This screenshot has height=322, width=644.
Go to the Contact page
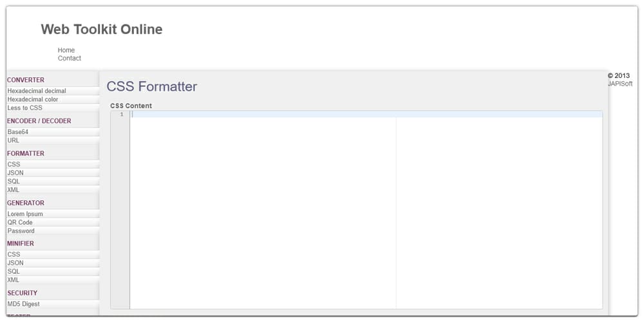(70, 59)
